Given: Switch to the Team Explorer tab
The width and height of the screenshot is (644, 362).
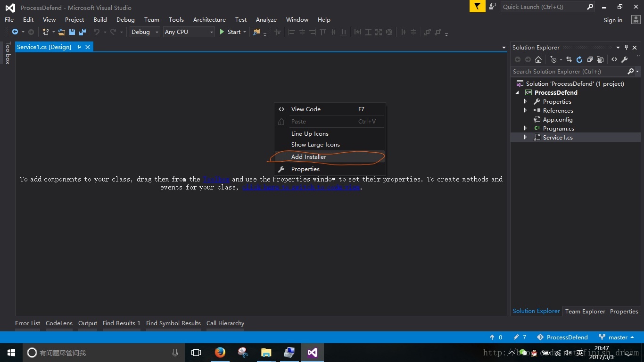Looking at the screenshot, I should [x=585, y=312].
